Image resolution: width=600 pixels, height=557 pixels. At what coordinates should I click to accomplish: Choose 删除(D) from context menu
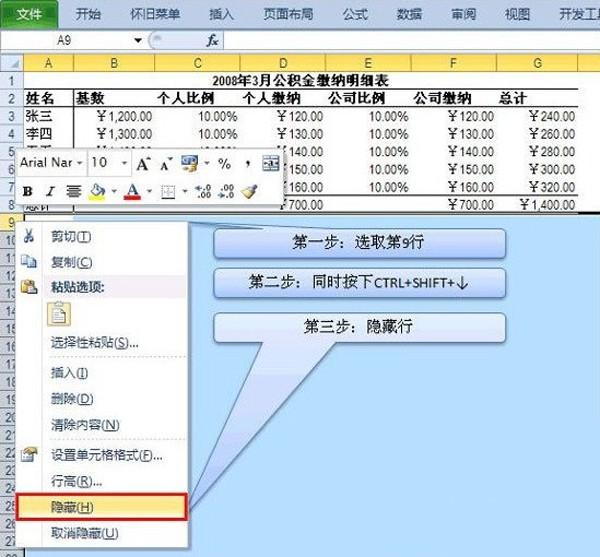[x=102, y=399]
